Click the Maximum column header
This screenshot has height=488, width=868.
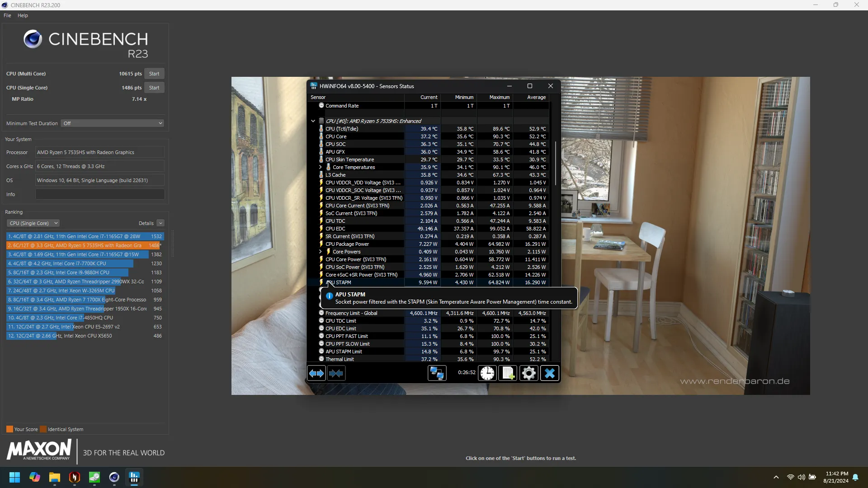pos(495,97)
